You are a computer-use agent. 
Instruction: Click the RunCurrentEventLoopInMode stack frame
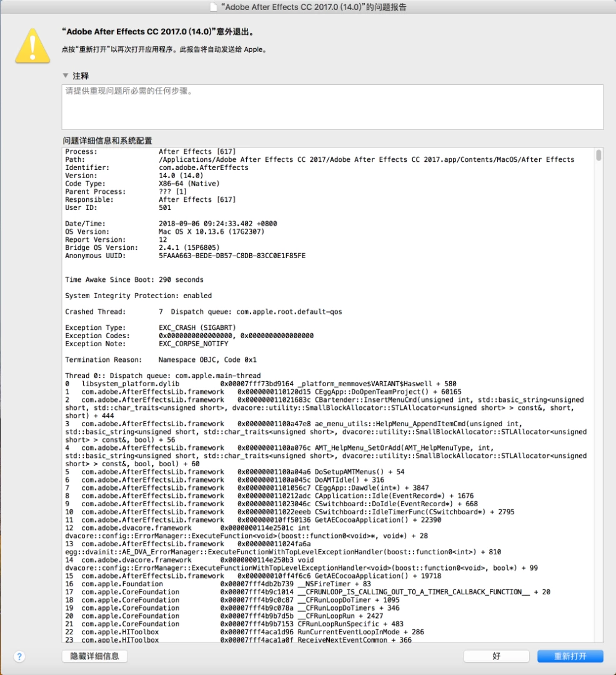pos(244,632)
